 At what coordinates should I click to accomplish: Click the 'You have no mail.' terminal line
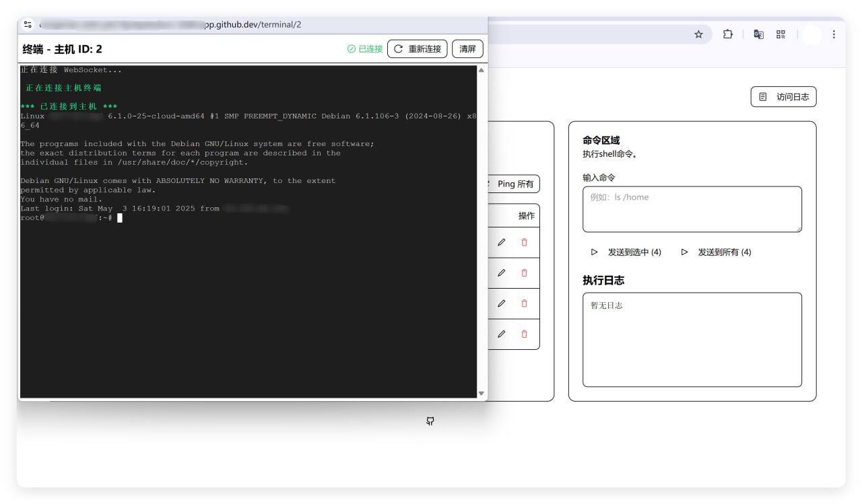pos(61,199)
